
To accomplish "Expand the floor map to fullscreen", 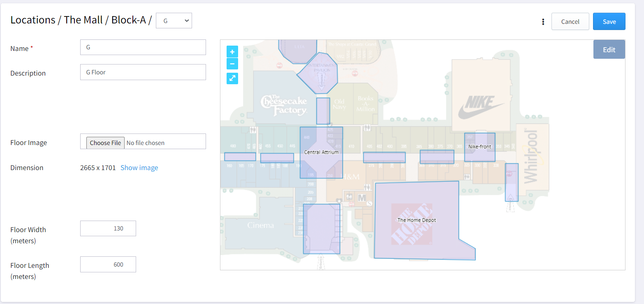I will click(x=232, y=78).
